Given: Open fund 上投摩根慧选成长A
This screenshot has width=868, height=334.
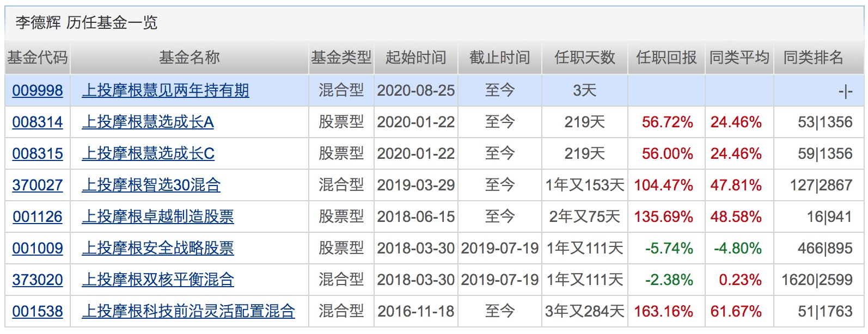Looking at the screenshot, I should coord(148,122).
